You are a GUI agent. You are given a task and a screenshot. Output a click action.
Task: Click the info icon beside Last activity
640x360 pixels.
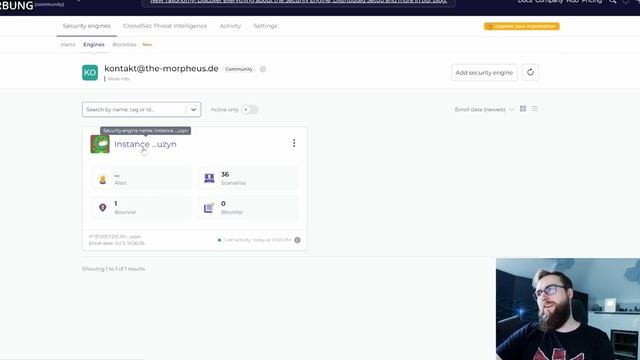tap(298, 240)
